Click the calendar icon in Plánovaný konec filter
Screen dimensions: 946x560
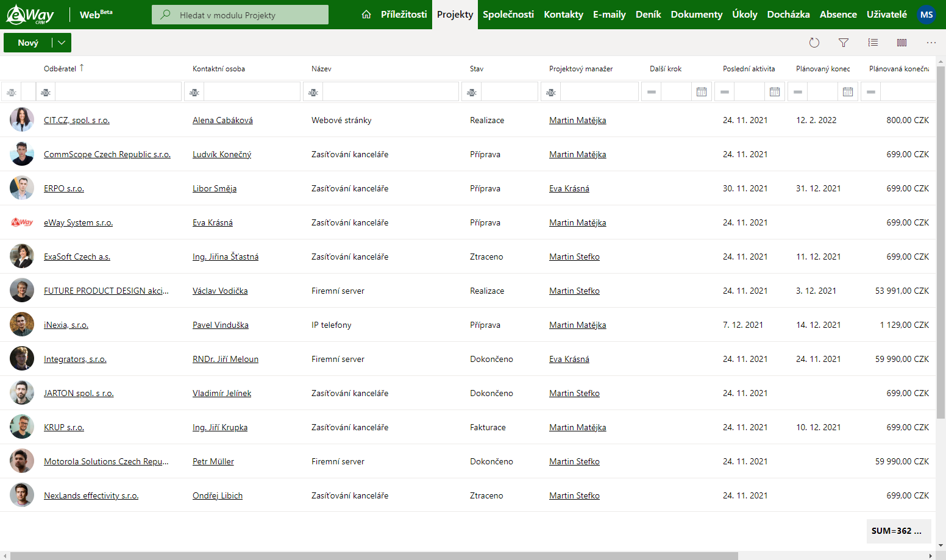point(848,92)
